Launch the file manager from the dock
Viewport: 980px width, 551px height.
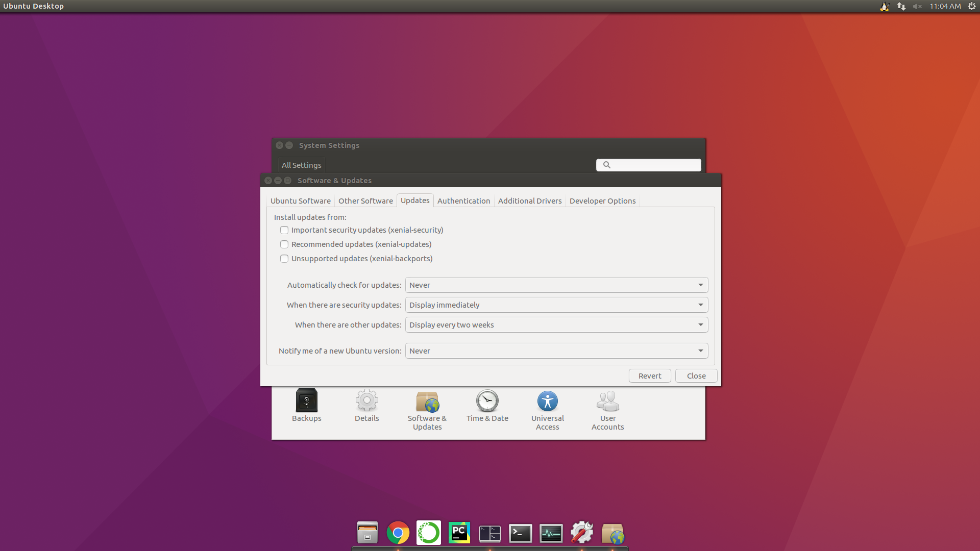pyautogui.click(x=367, y=533)
